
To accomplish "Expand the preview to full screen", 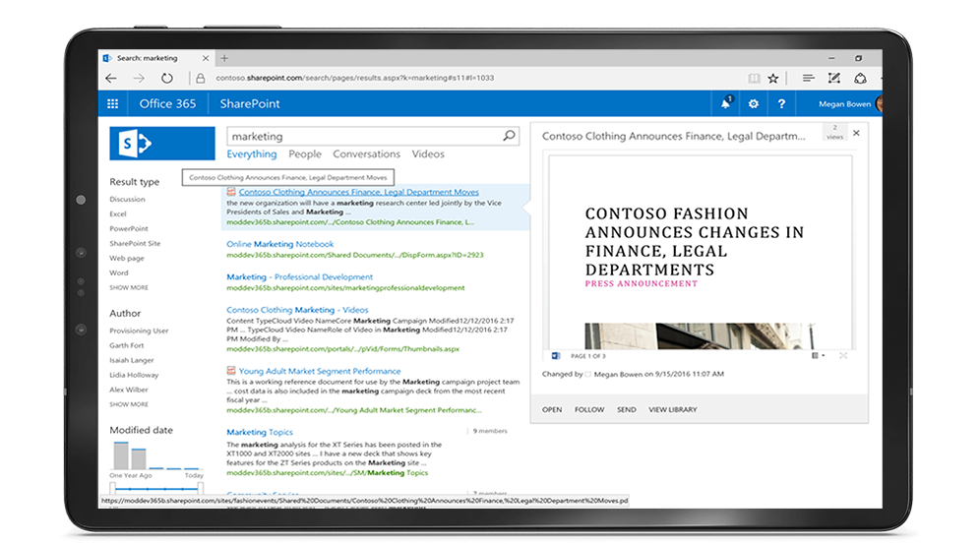I will [x=843, y=355].
